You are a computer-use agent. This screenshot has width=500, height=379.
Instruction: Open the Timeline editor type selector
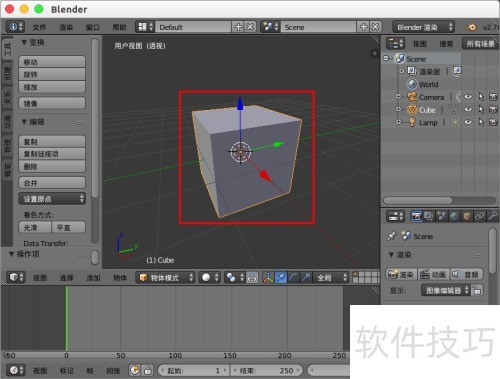[x=16, y=370]
